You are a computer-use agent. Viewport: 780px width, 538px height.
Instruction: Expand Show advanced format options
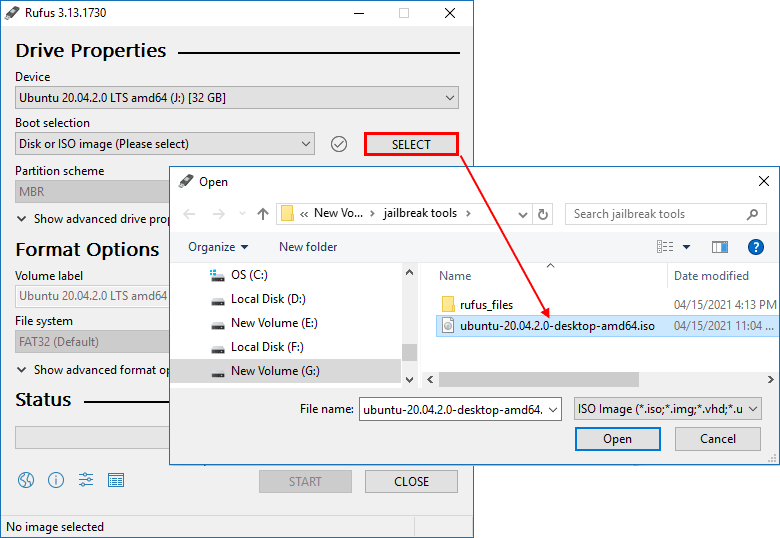pyautogui.click(x=94, y=370)
